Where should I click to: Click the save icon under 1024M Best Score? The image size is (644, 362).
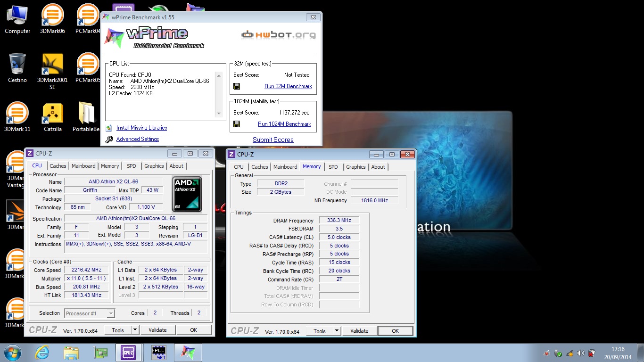point(237,124)
